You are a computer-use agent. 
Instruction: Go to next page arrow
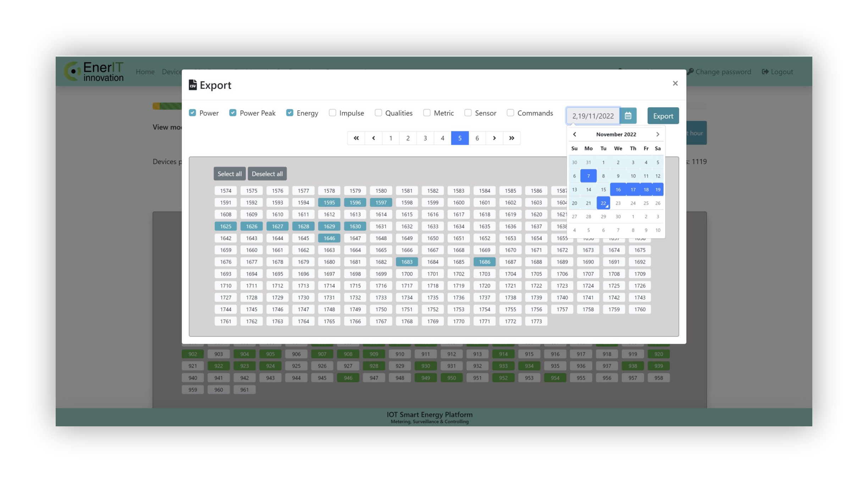494,138
